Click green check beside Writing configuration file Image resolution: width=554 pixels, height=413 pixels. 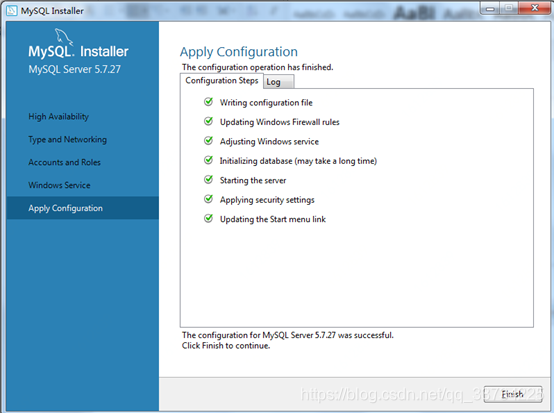(208, 102)
